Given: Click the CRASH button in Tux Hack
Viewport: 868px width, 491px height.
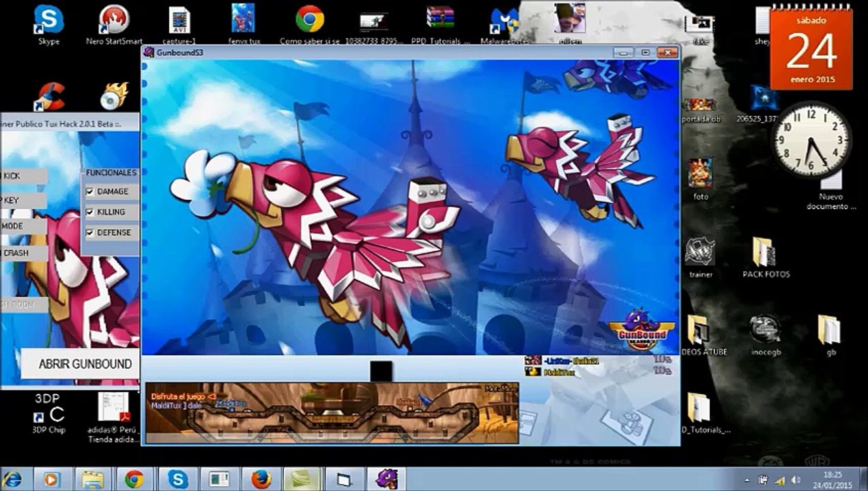Looking at the screenshot, I should pyautogui.click(x=23, y=252).
